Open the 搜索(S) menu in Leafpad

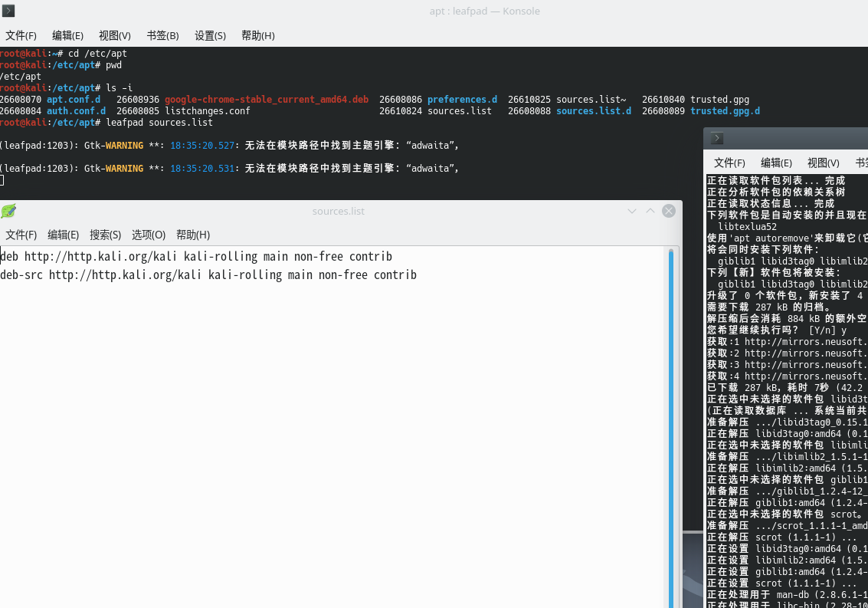pyautogui.click(x=106, y=235)
